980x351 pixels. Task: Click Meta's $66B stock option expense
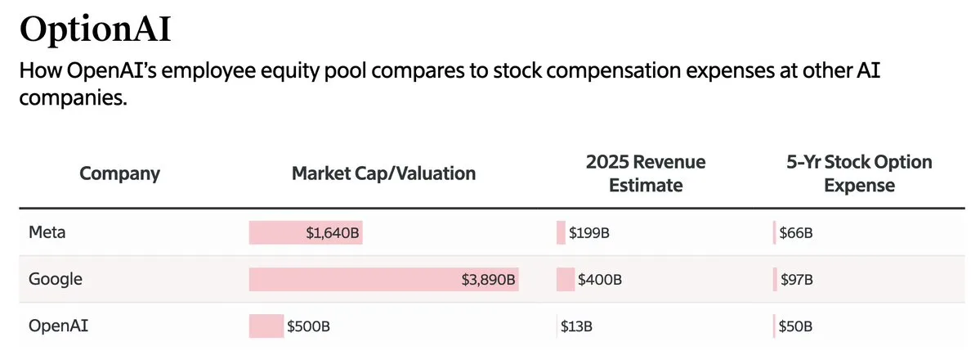(795, 233)
